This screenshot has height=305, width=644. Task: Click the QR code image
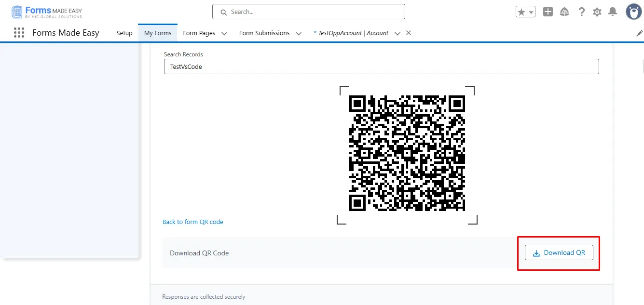pyautogui.click(x=407, y=153)
